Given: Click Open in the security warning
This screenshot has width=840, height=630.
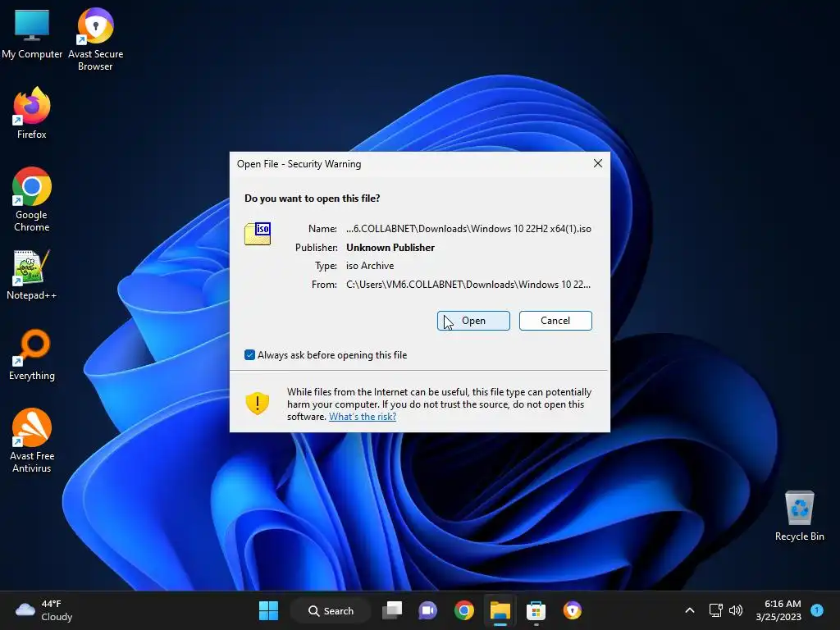Looking at the screenshot, I should [x=473, y=321].
